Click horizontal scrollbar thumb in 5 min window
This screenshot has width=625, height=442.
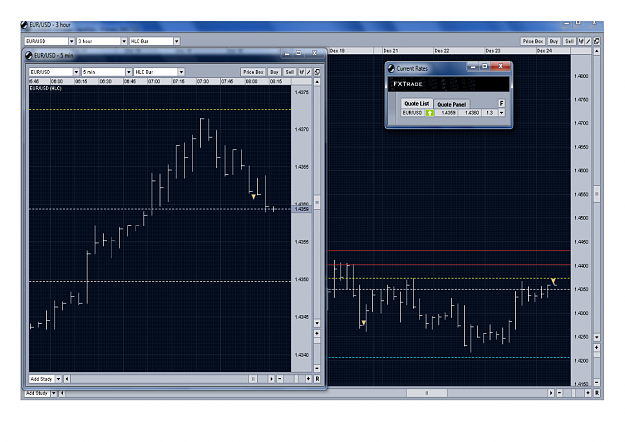point(253,379)
